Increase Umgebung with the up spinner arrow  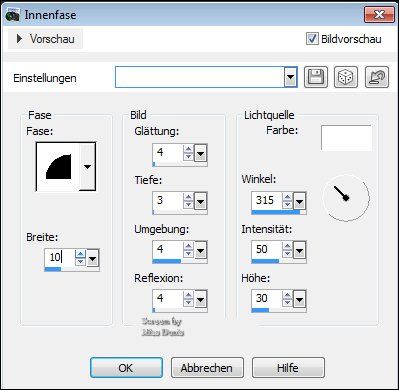point(188,246)
